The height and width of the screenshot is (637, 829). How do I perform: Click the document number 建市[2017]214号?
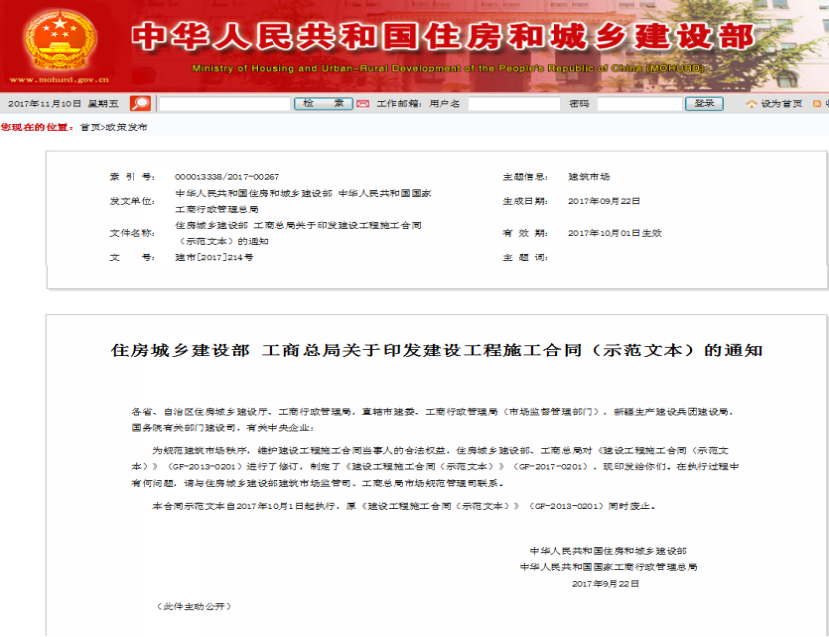[214, 257]
